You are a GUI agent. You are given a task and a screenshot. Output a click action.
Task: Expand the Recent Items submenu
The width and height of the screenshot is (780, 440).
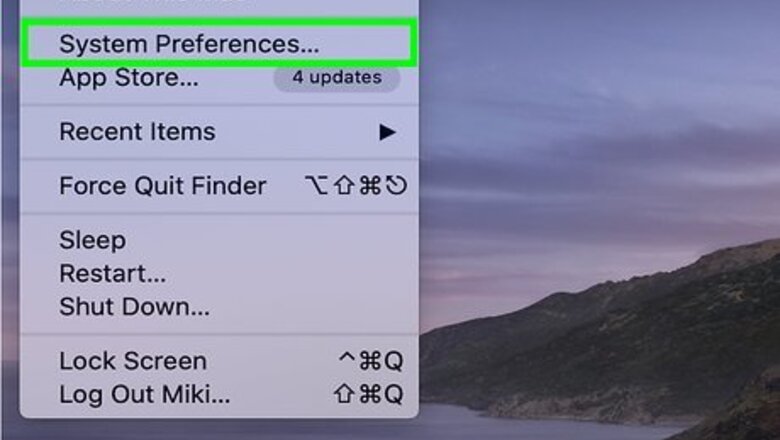click(219, 132)
